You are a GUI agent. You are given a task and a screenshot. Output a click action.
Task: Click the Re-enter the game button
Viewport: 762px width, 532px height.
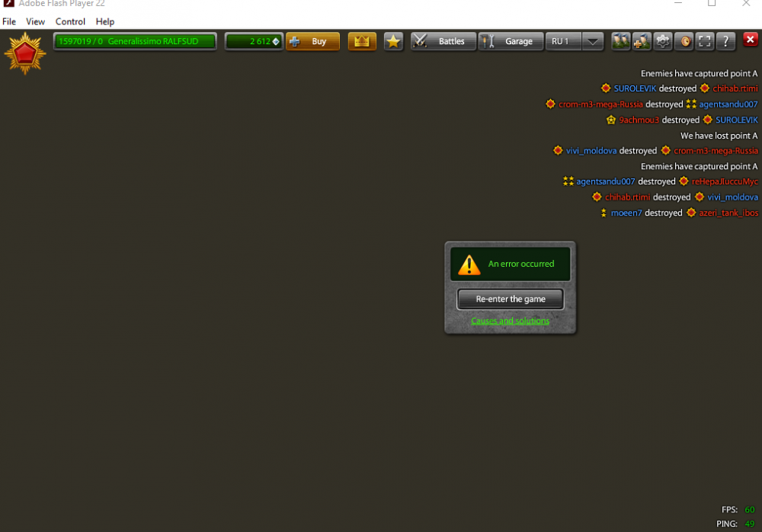pyautogui.click(x=511, y=300)
